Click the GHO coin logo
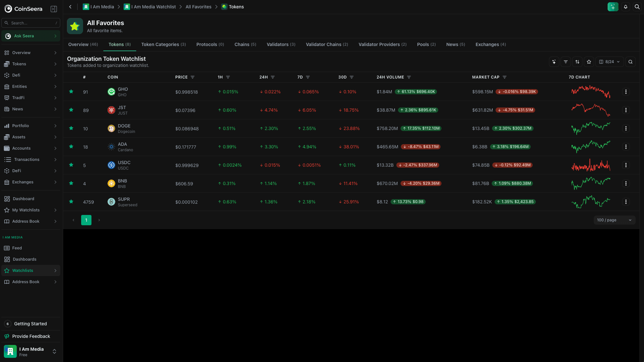This screenshot has height=362, width=644. [x=111, y=92]
